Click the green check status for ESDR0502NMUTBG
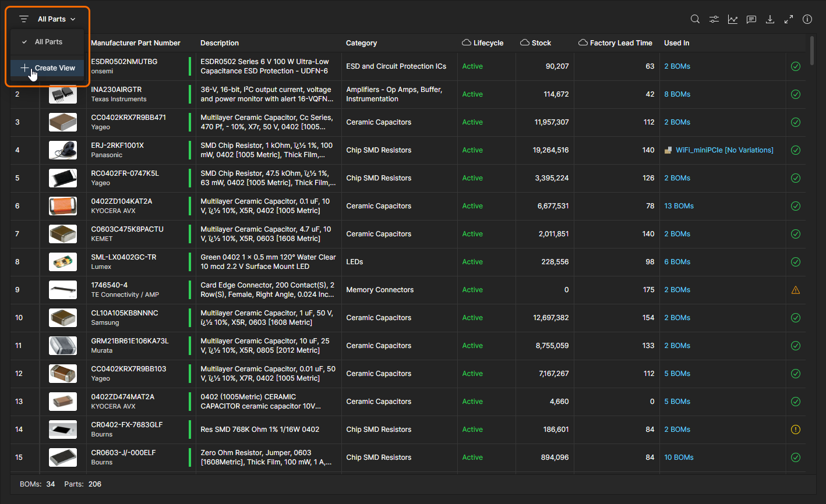This screenshot has height=504, width=826. tap(796, 66)
